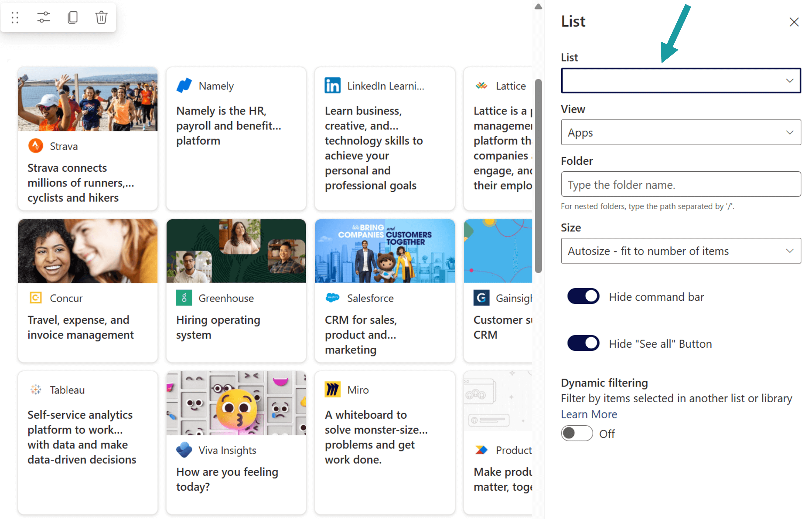The height and width of the screenshot is (519, 812).
Task: Select the Greenhouse app icon
Action: [184, 298]
